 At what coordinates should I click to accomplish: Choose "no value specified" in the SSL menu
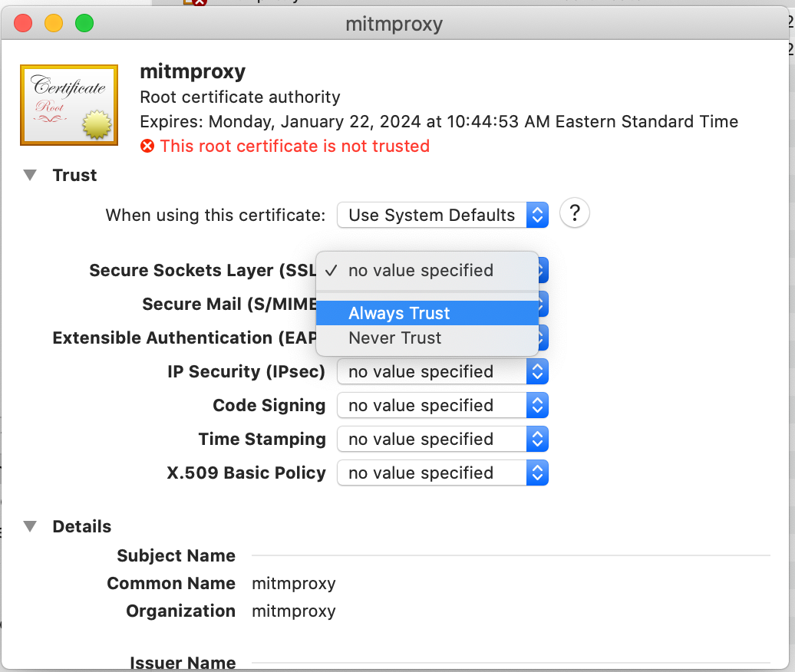coord(421,270)
